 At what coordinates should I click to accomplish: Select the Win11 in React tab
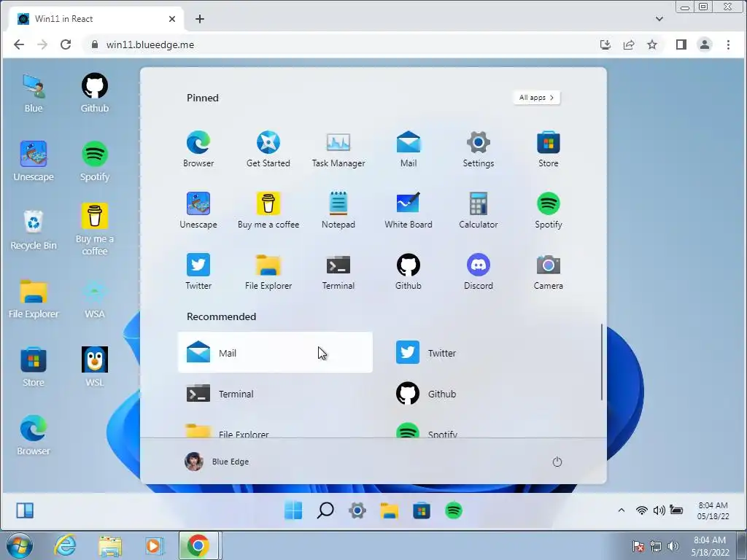point(96,19)
